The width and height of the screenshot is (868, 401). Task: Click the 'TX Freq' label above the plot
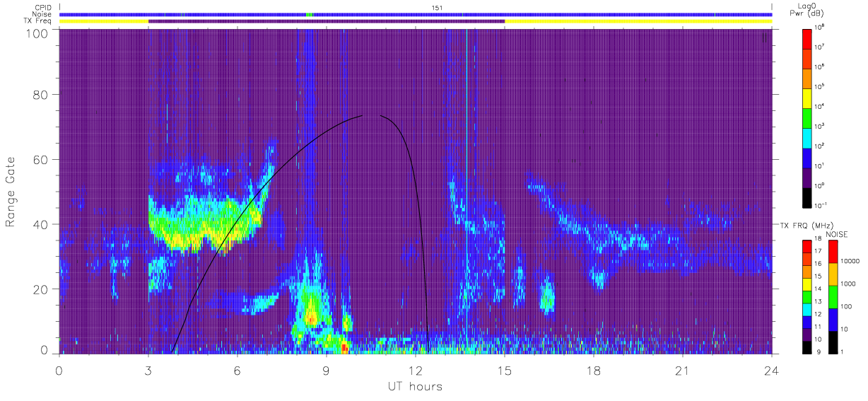(x=37, y=21)
